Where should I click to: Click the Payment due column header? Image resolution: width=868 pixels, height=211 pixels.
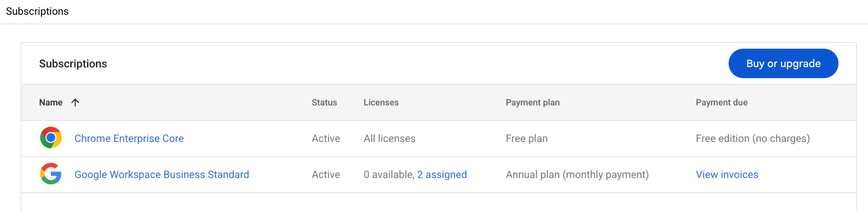(x=721, y=103)
